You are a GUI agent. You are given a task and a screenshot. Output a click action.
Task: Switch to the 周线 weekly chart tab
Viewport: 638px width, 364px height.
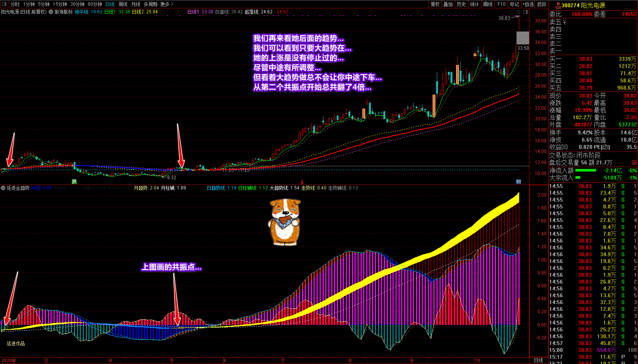tap(123, 4)
